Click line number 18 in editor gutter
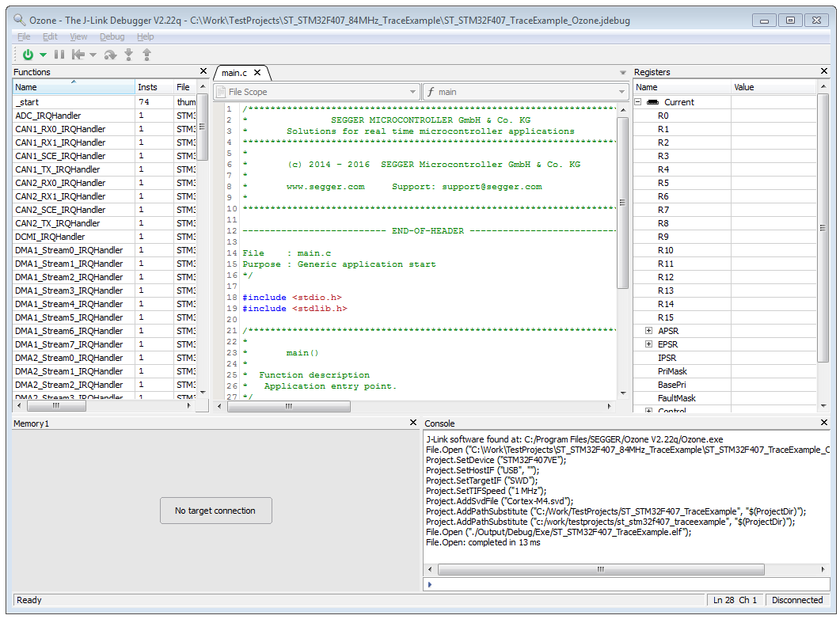 pyautogui.click(x=231, y=297)
